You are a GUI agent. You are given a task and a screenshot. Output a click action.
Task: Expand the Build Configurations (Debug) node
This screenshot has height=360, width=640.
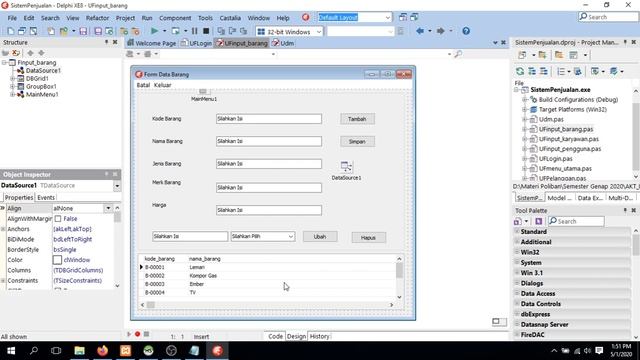525,100
